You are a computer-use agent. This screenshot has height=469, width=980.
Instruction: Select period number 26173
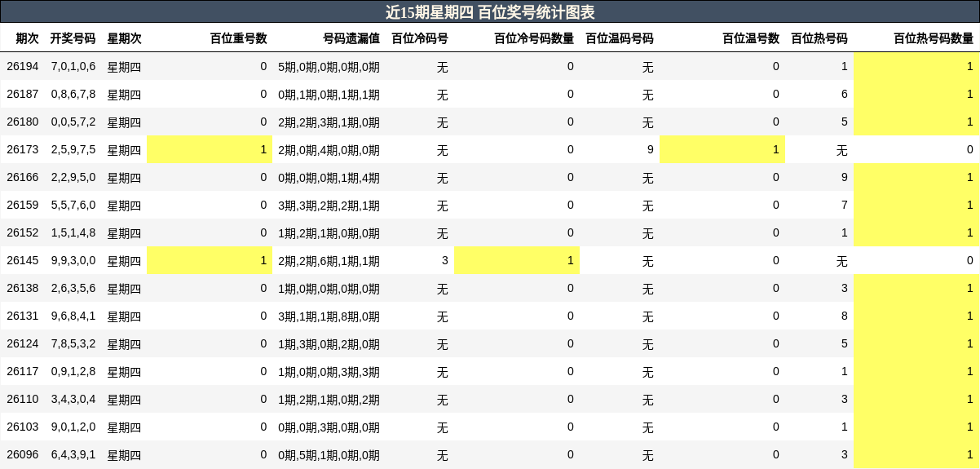pos(23,149)
